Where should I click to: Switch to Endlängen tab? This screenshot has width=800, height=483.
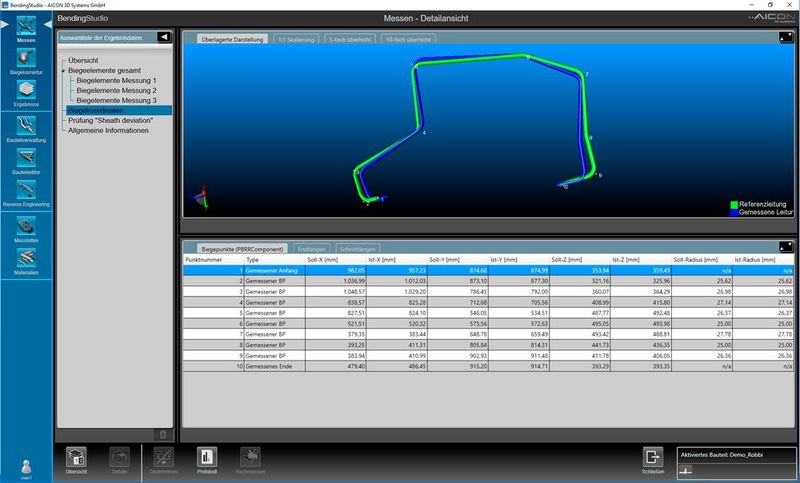click(311, 249)
